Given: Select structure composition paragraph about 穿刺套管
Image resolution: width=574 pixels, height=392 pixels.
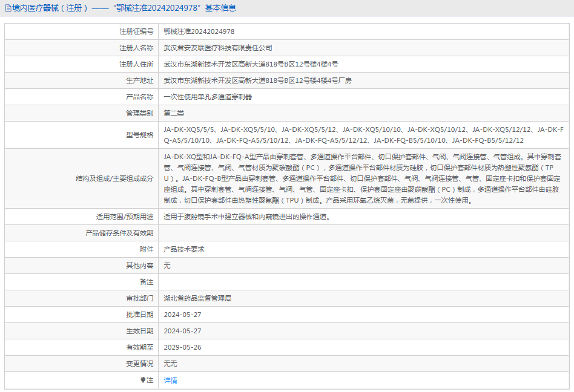Looking at the screenshot, I should (363, 178).
